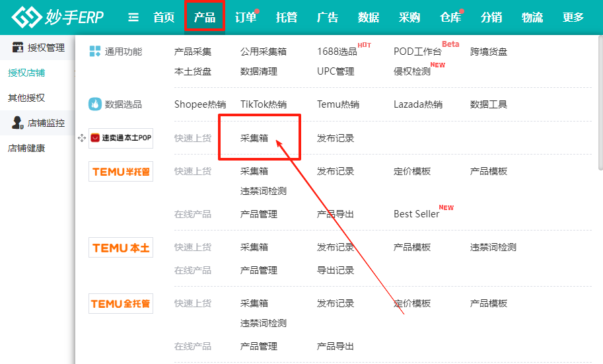Open 定价模板 under TEMU全托管
The width and height of the screenshot is (603, 364).
[x=412, y=304]
